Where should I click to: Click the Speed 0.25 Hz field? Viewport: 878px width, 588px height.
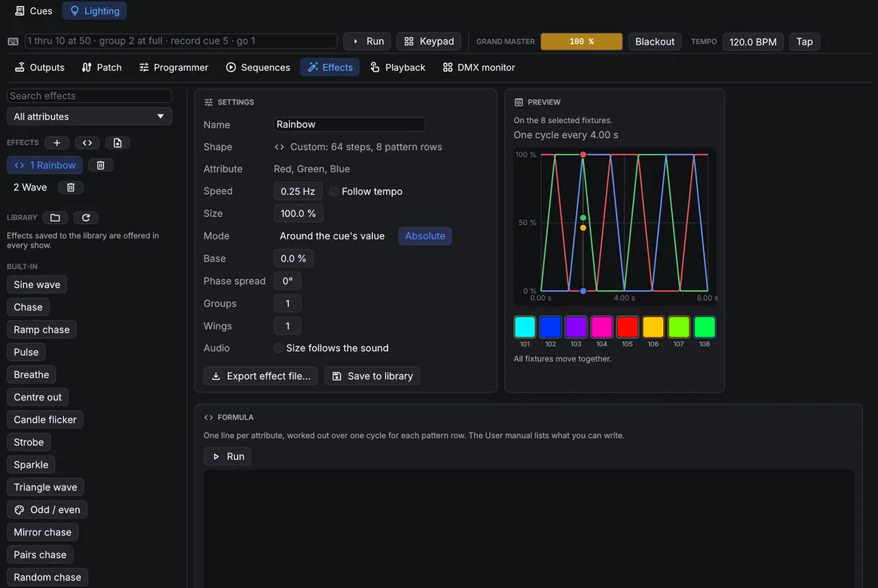(298, 191)
